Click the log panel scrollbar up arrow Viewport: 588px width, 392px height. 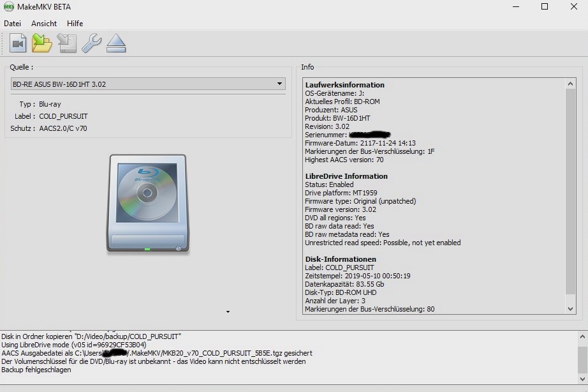(x=582, y=336)
